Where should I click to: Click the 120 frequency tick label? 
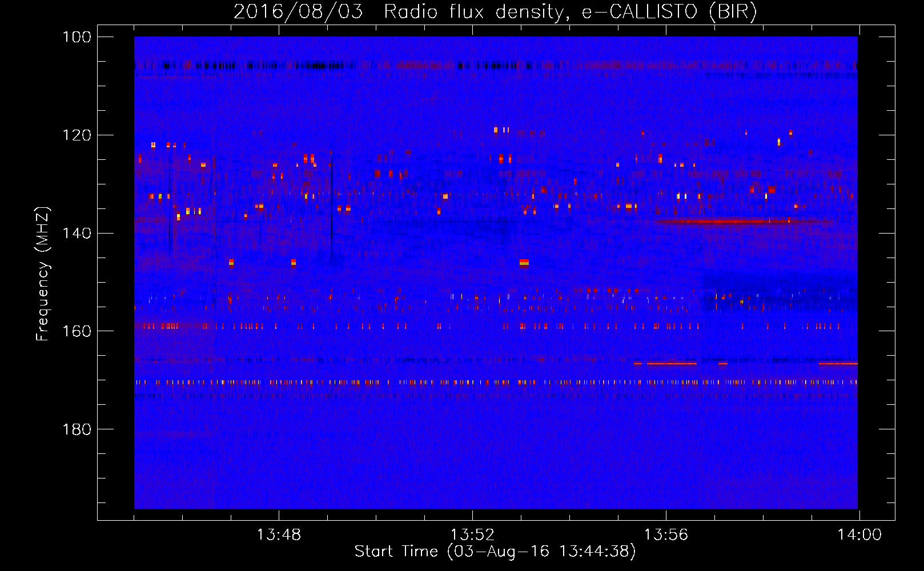click(x=76, y=135)
